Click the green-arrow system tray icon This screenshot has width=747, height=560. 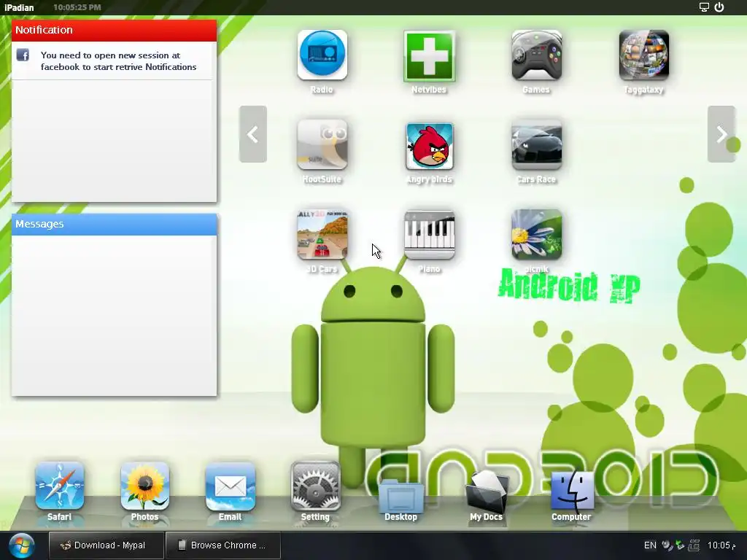681,545
